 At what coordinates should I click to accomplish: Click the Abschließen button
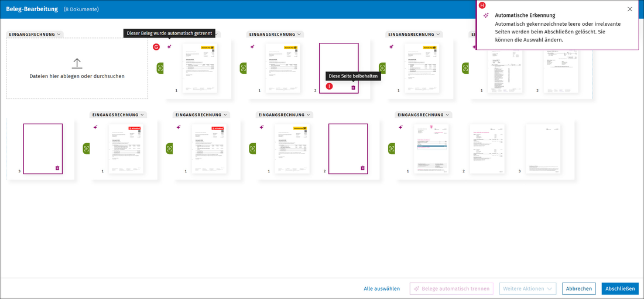coord(620,288)
